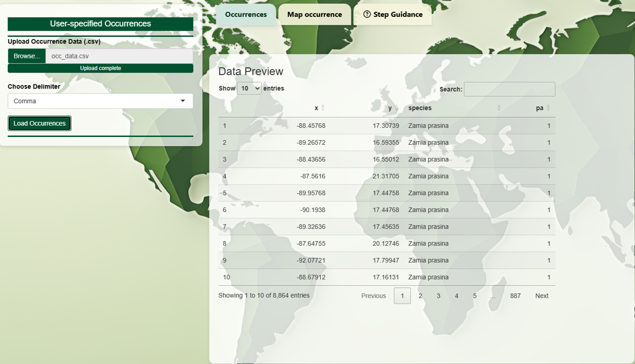Open the Choose Delimiter Comma dropdown
This screenshot has width=635, height=364.
100,101
